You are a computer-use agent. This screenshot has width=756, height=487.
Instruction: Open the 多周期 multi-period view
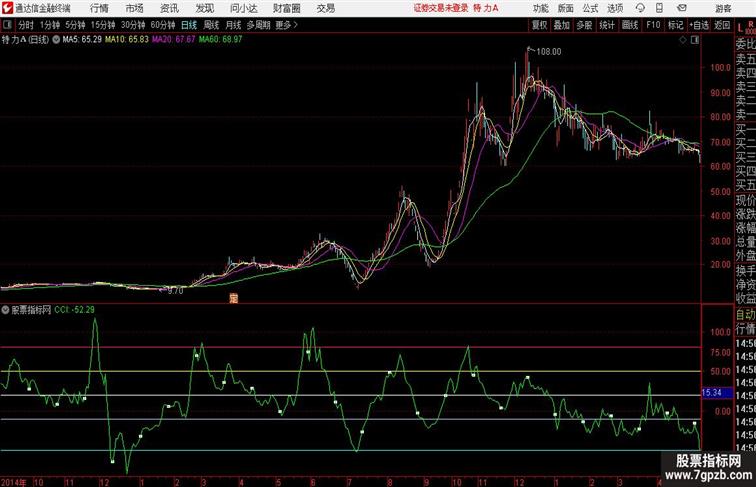coord(259,25)
